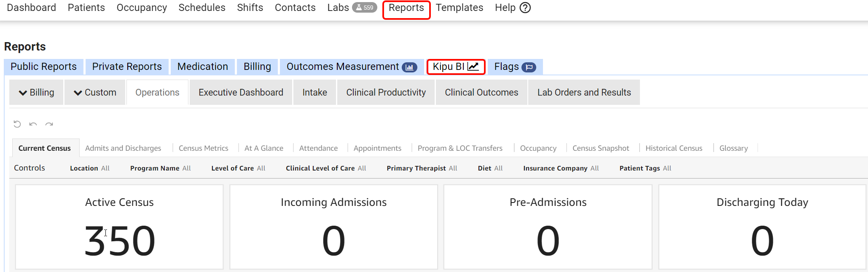The height and width of the screenshot is (272, 868).
Task: Click the redo arrow icon
Action: coord(49,124)
